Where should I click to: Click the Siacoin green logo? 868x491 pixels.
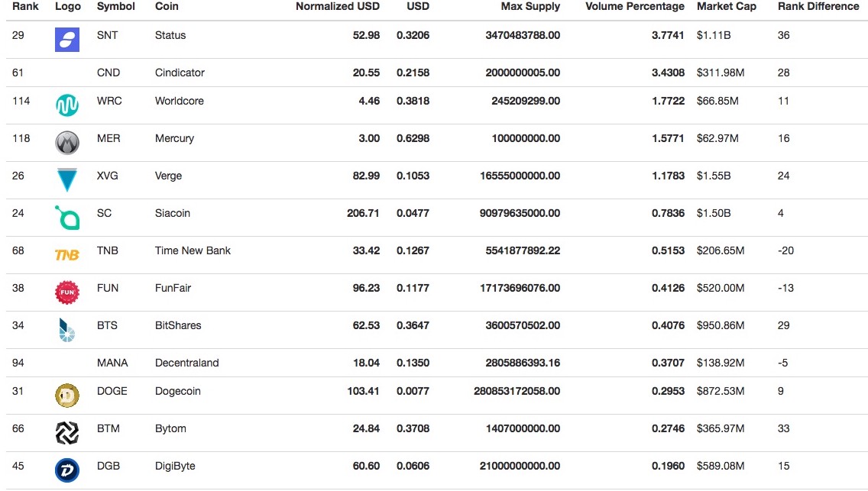pyautogui.click(x=67, y=218)
